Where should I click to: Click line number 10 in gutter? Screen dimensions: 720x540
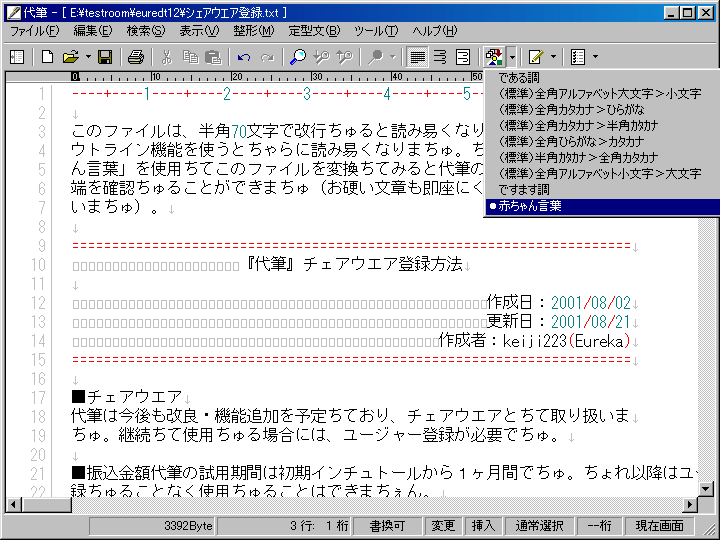tap(38, 265)
